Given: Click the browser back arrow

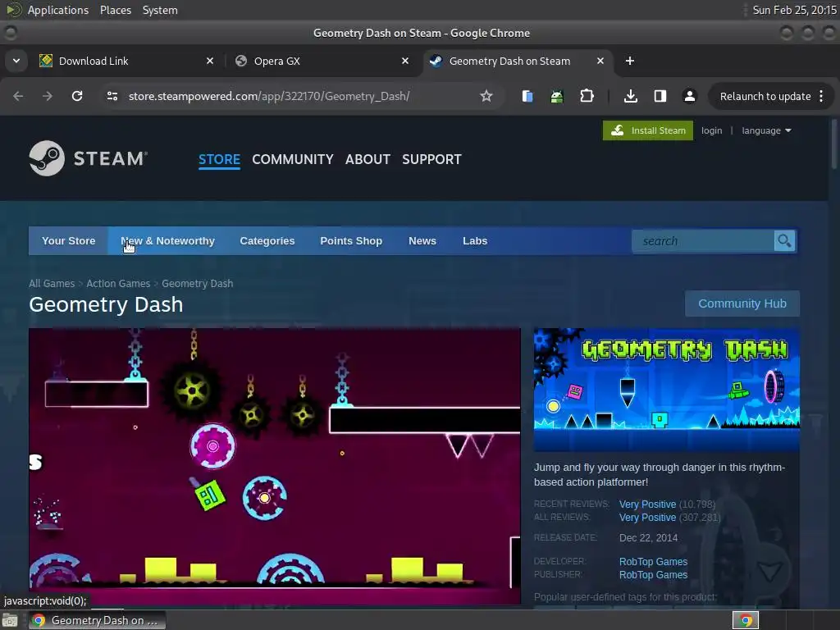Looking at the screenshot, I should (18, 96).
